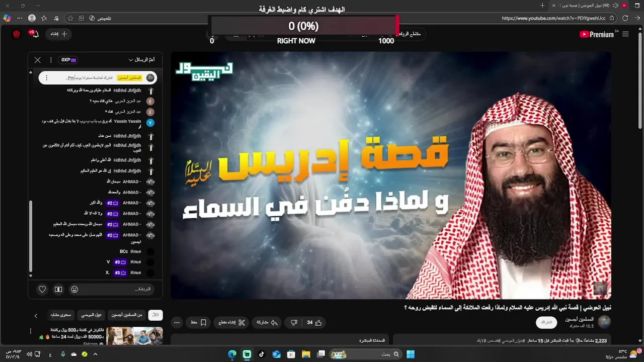Open the Windows Start menu
The height and width of the screenshot is (362, 644).
click(411, 354)
